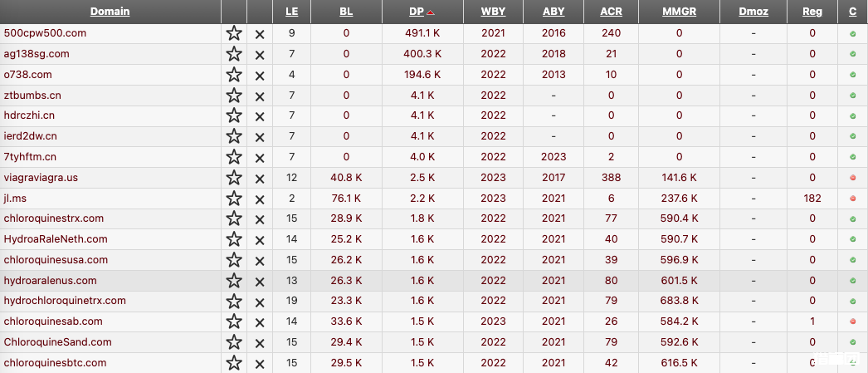Viewport: 868px width, 373px height.
Task: Sort by the WBY column header
Action: click(493, 12)
